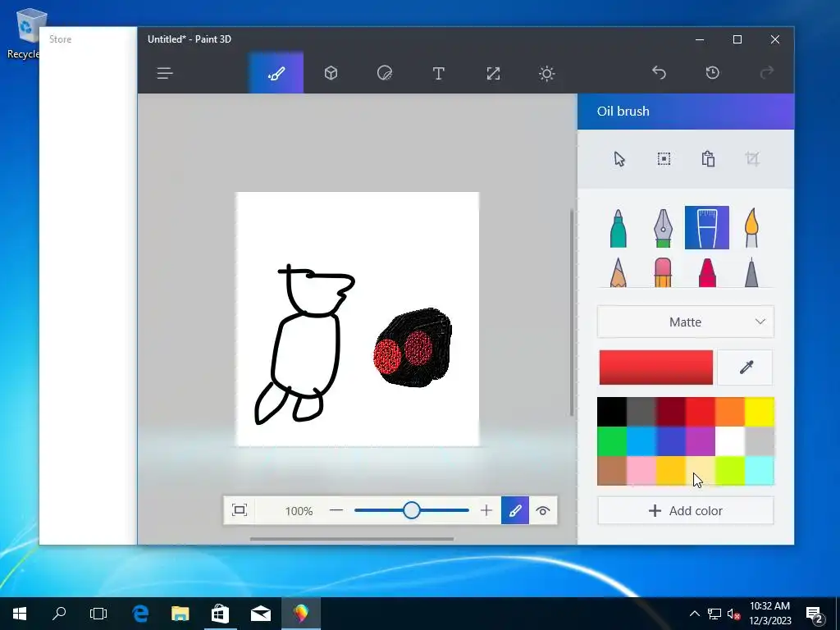Click the current red color preview
This screenshot has width=840, height=630.
655,367
